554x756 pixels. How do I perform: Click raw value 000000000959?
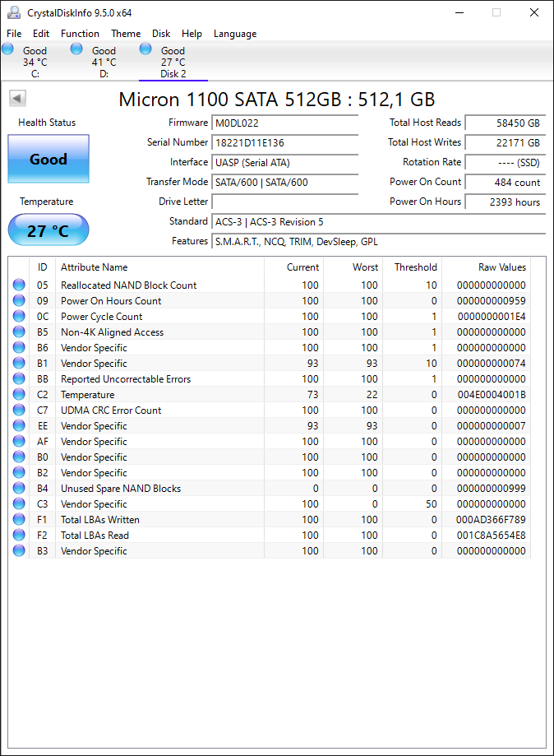click(x=491, y=301)
